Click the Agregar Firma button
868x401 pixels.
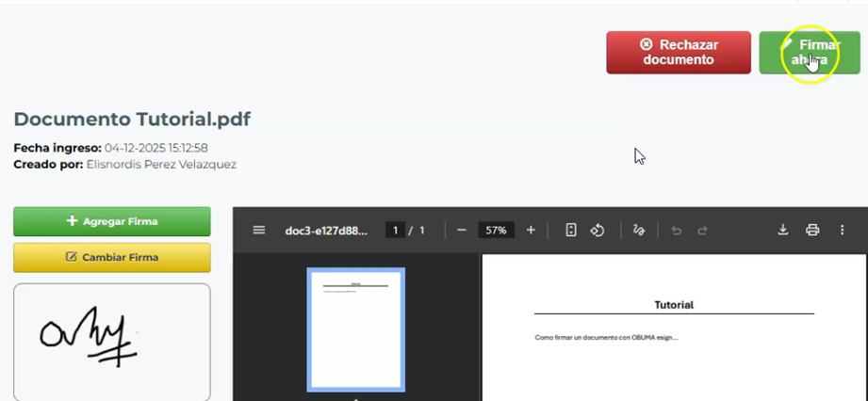(x=112, y=221)
